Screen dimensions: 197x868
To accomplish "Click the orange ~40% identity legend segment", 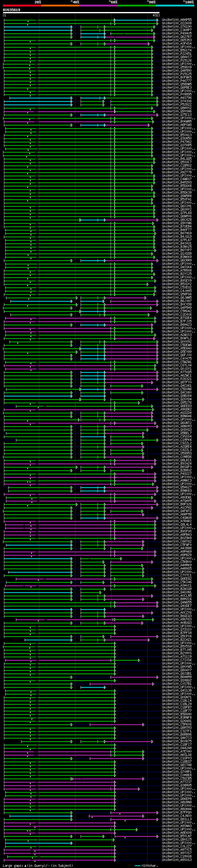I will pyautogui.click(x=60, y=6).
